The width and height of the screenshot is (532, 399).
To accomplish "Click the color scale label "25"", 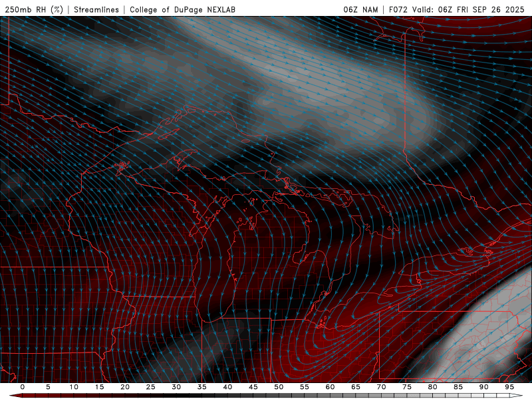I will [x=151, y=387].
